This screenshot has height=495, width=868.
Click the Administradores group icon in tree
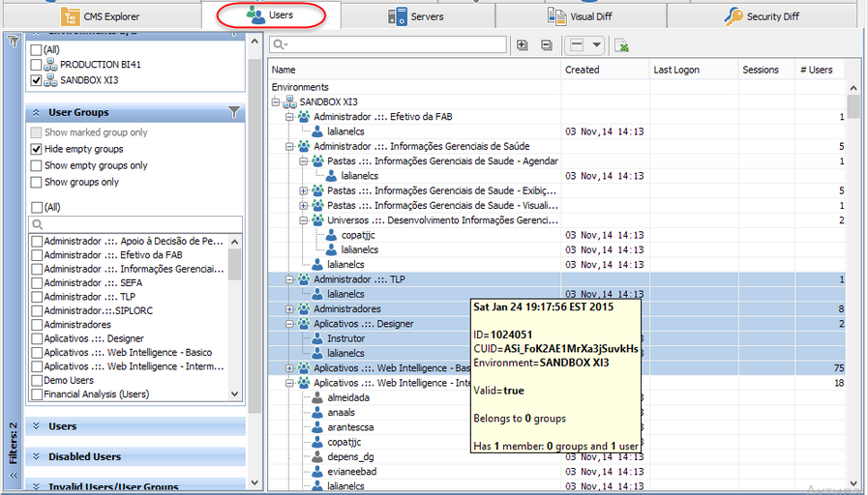tap(304, 308)
